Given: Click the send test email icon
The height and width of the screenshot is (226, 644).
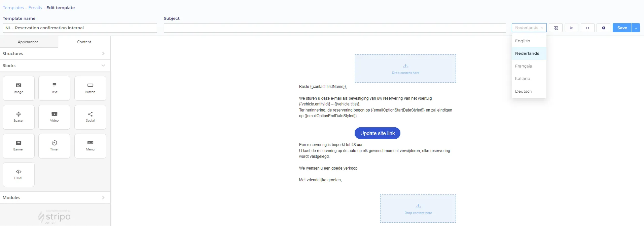Looking at the screenshot, I should [x=571, y=28].
